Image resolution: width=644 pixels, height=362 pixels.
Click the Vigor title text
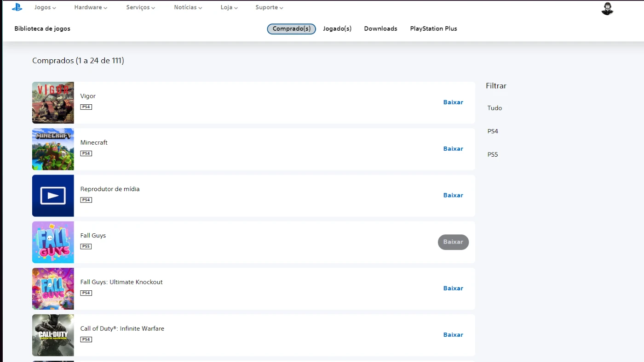pos(88,96)
